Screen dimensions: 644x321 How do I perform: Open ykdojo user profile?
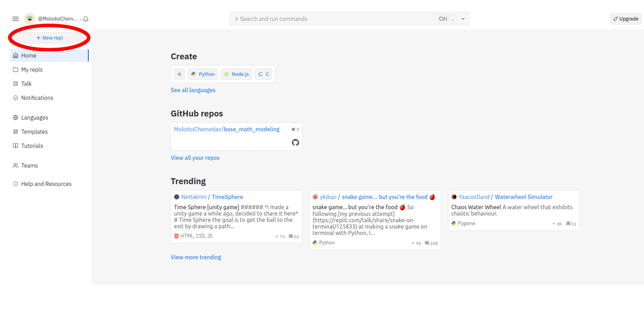click(328, 197)
